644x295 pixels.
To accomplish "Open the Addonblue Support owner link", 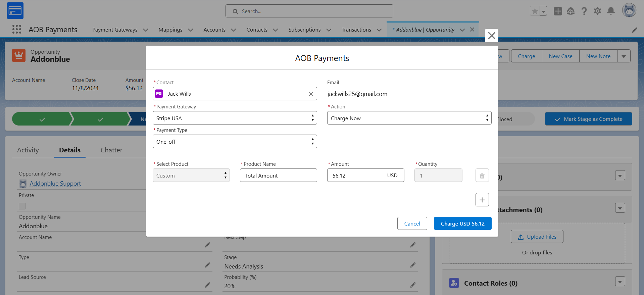I will coord(55,184).
